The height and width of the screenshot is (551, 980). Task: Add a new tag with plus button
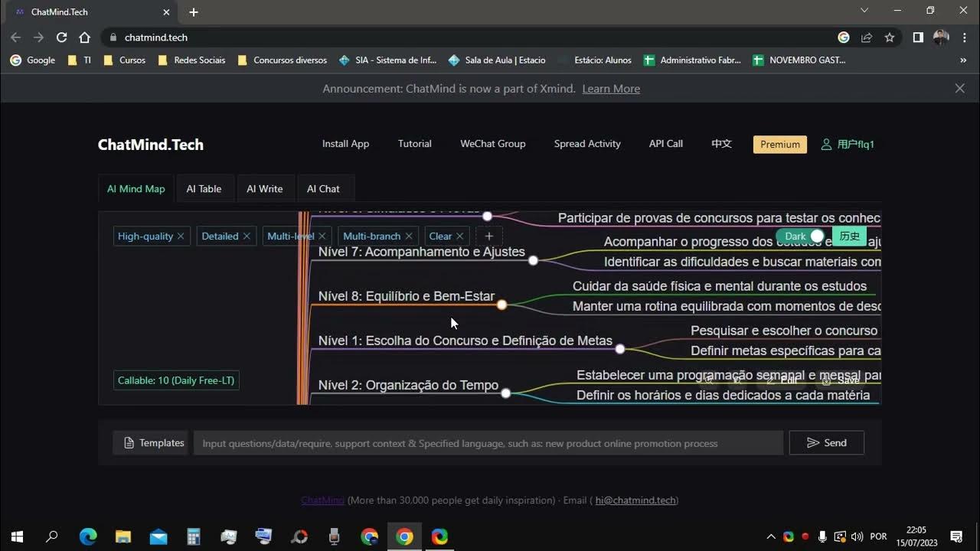489,236
